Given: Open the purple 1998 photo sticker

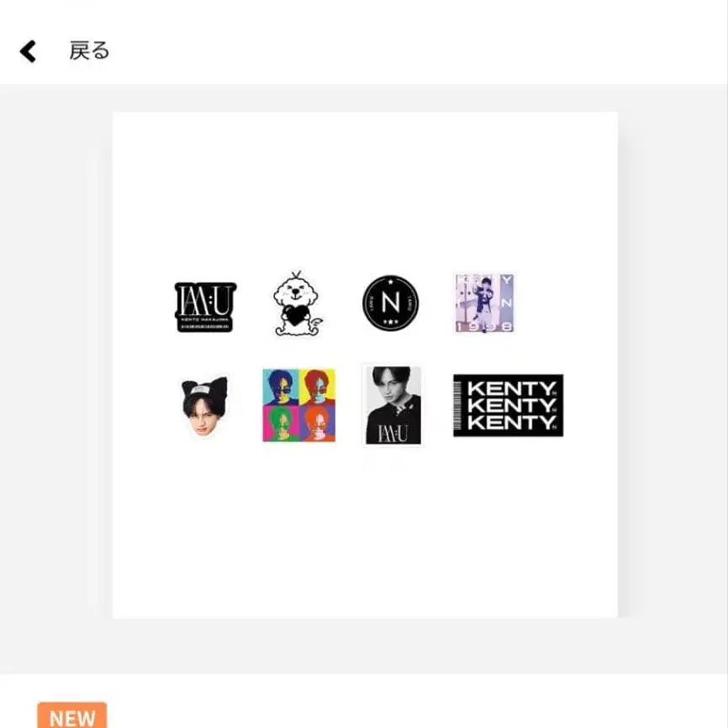Looking at the screenshot, I should (x=483, y=303).
